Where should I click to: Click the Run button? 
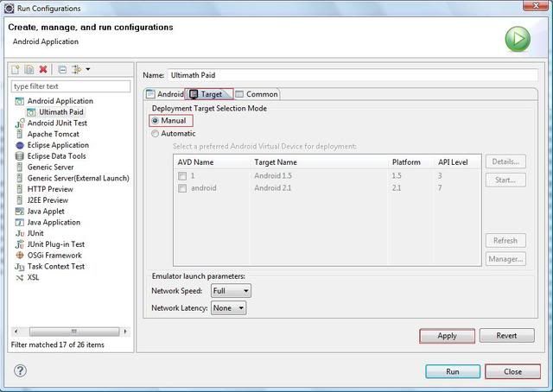pos(452,371)
